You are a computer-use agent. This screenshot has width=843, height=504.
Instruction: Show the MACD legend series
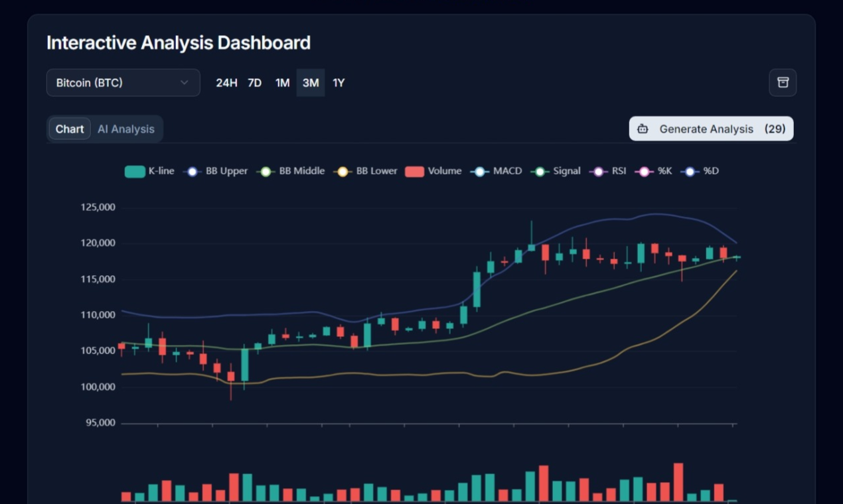496,171
